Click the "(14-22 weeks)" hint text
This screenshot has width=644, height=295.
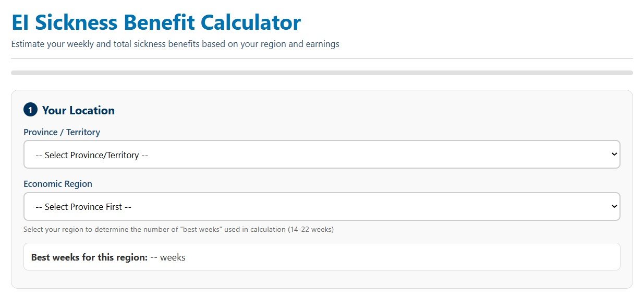311,229
